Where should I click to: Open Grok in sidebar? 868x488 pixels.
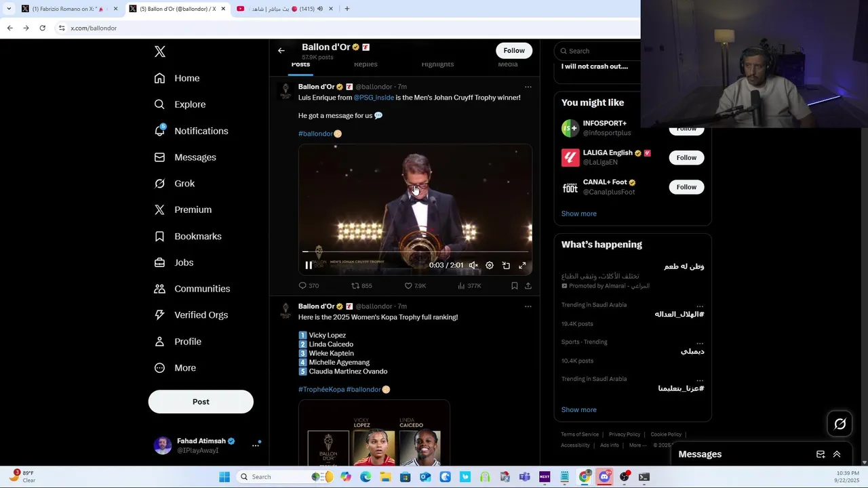coord(174,184)
